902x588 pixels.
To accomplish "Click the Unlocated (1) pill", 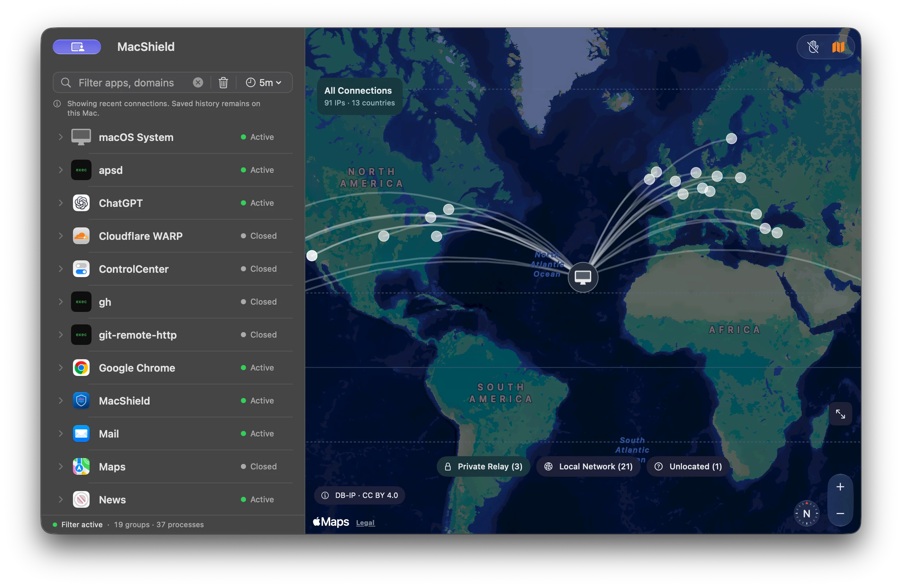I will pyautogui.click(x=688, y=467).
